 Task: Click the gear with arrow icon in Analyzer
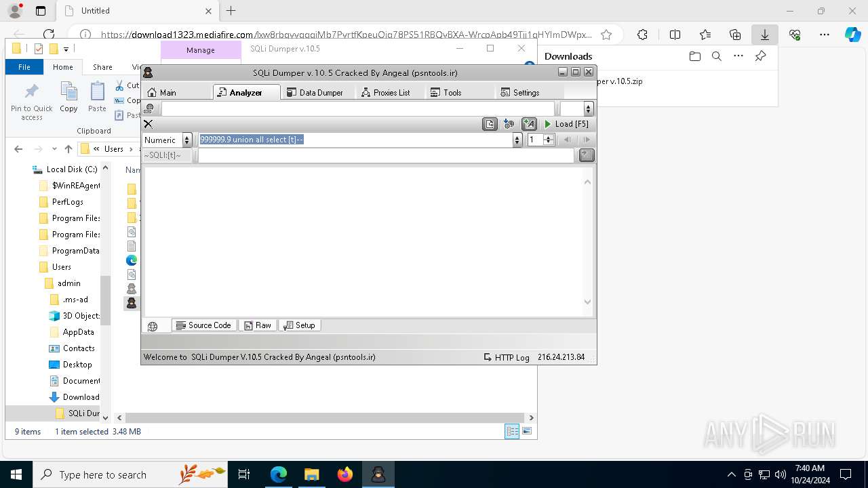pos(509,124)
